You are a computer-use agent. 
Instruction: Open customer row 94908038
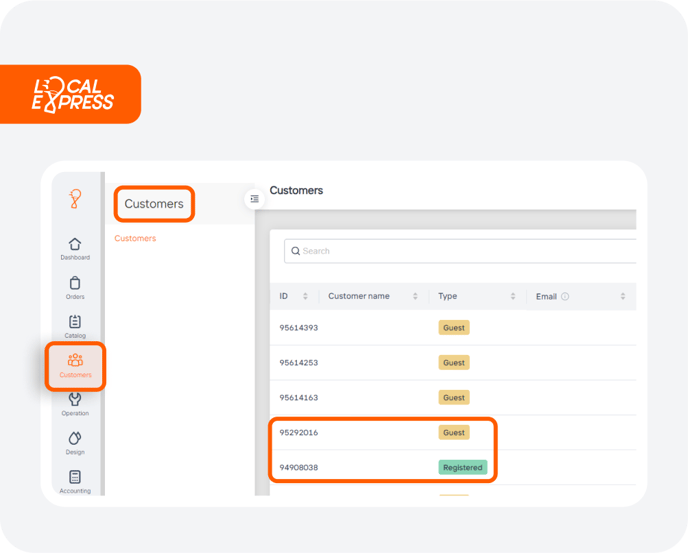coord(453,467)
